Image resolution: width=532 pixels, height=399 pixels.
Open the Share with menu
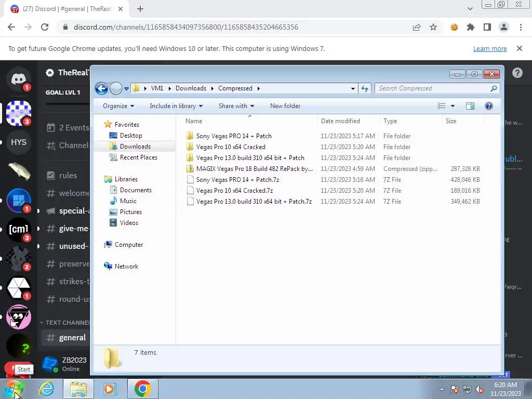(236, 106)
